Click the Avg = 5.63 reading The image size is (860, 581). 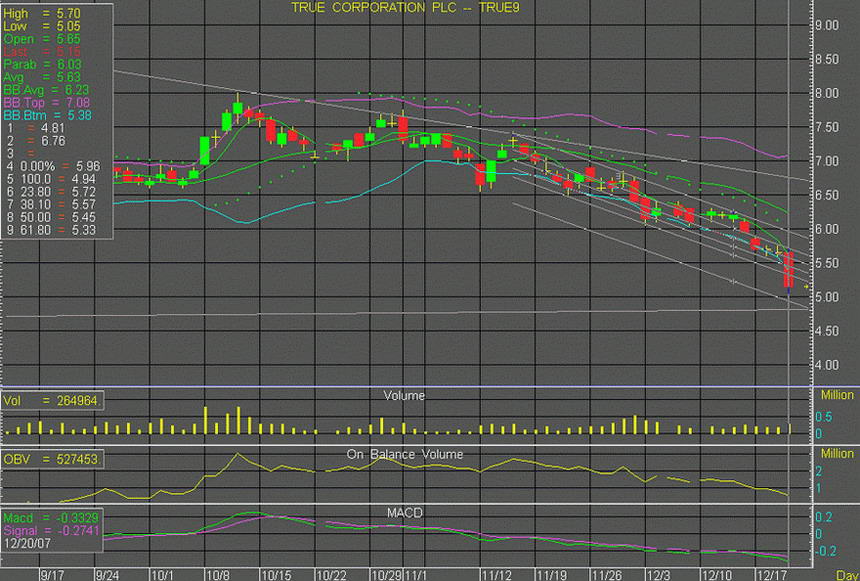(42, 77)
